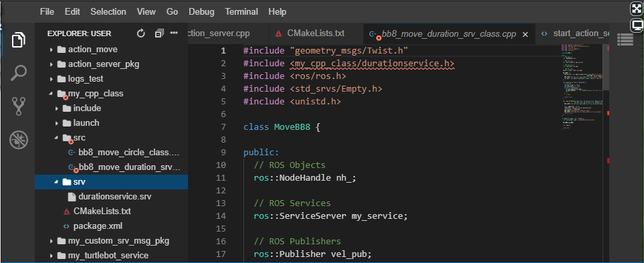This screenshot has width=644, height=263.
Task: Open the Go menu
Action: pos(172,12)
